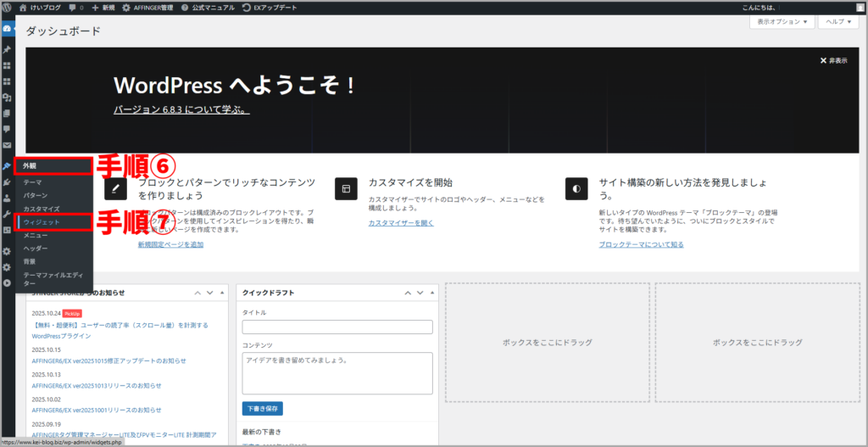Dismiss welcome panel with 非表示 button

pyautogui.click(x=833, y=61)
